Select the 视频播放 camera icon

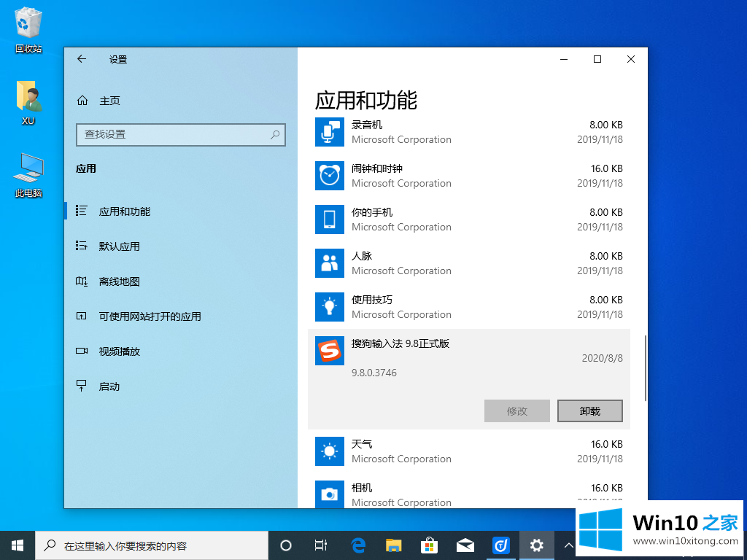click(x=82, y=351)
